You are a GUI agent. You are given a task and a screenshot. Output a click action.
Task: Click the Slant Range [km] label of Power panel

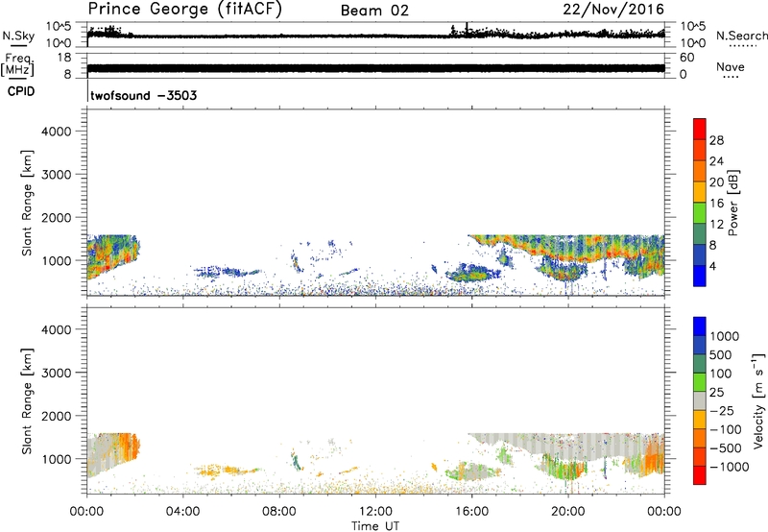(x=27, y=203)
